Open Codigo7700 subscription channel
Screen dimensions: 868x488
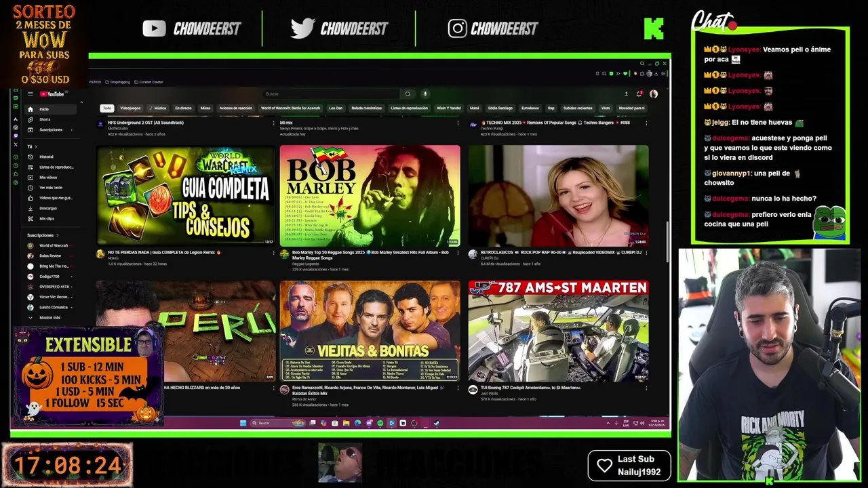[x=50, y=277]
